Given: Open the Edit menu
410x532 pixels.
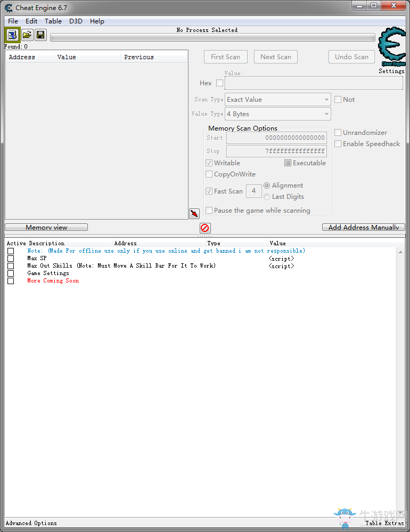Looking at the screenshot, I should pyautogui.click(x=31, y=21).
